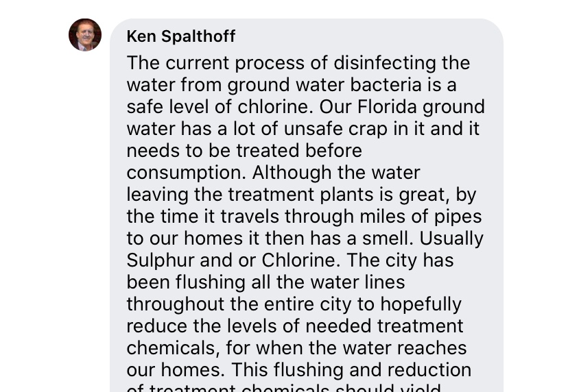This screenshot has width=568, height=392.
Task: Click the line starting "reduce the levels"
Action: [x=295, y=326]
